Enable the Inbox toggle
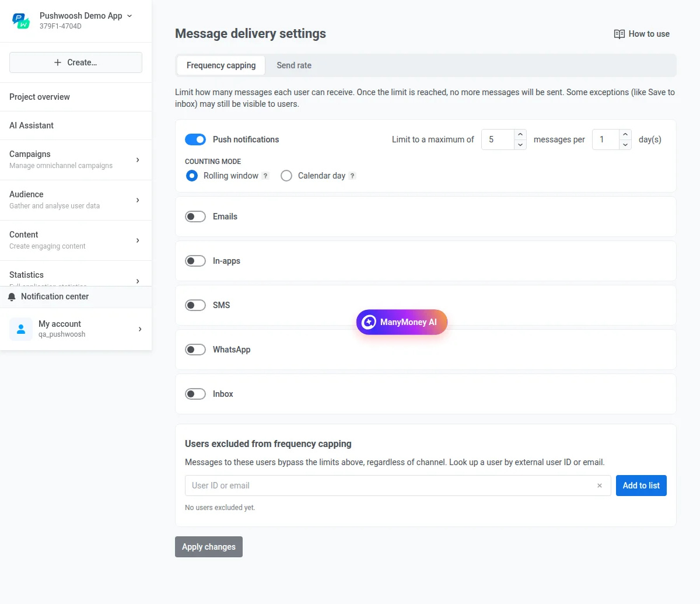This screenshot has height=604, width=700. click(x=195, y=394)
